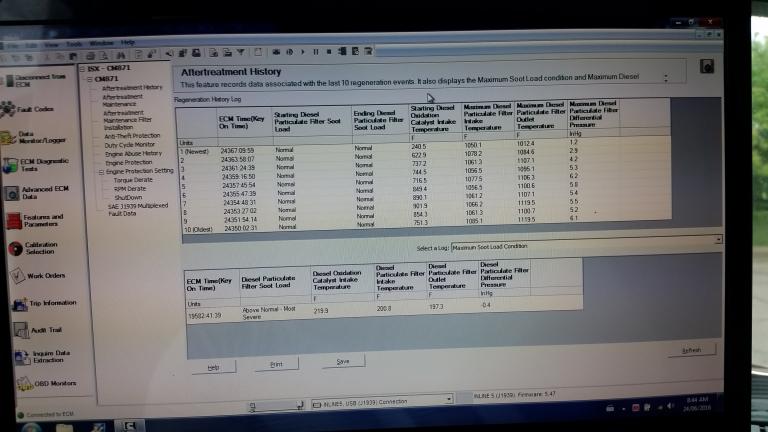Click the Play toolbar icon
The image size is (768, 432).
pyautogui.click(x=303, y=51)
